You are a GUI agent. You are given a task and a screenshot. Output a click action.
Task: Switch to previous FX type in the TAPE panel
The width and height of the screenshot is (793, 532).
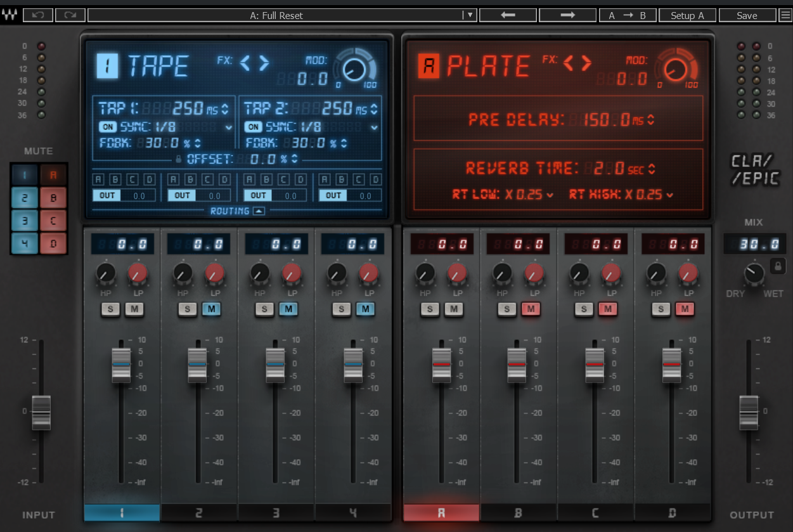[246, 62]
